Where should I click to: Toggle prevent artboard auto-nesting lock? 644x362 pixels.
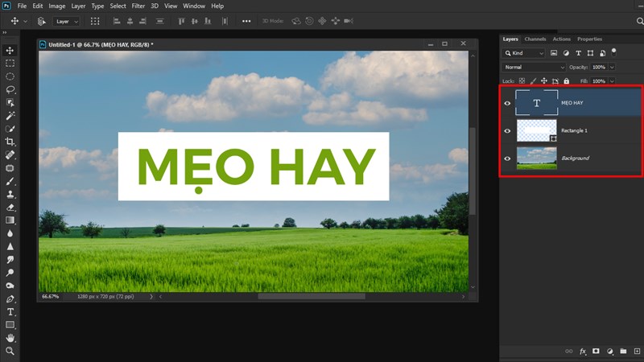(555, 81)
